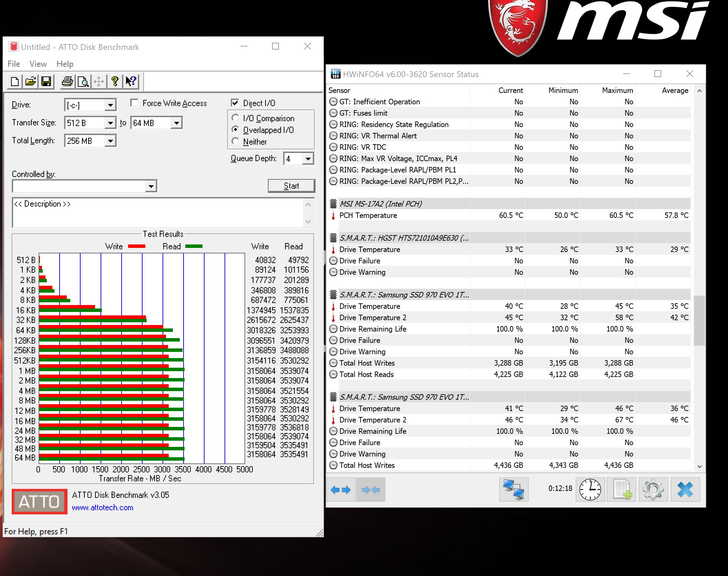This screenshot has width=728, height=576.
Task: Click the Description box scroll down arrow
Action: [x=308, y=221]
